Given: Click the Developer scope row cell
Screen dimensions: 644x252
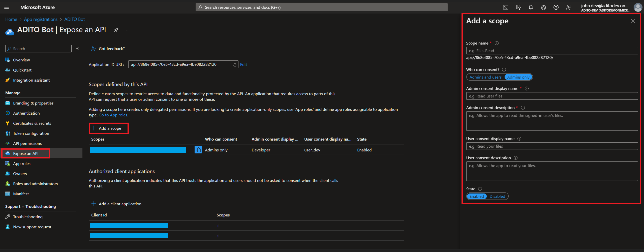Looking at the screenshot, I should (261, 150).
